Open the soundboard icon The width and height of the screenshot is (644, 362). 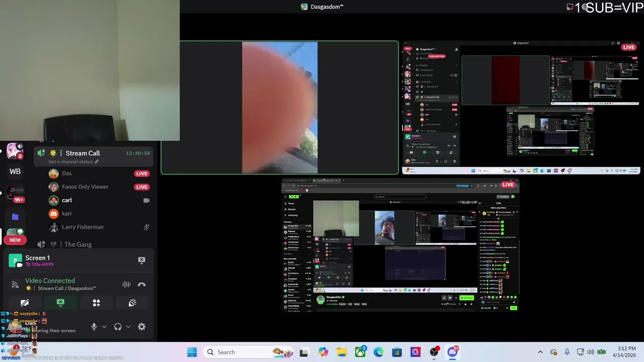pyautogui.click(x=132, y=303)
